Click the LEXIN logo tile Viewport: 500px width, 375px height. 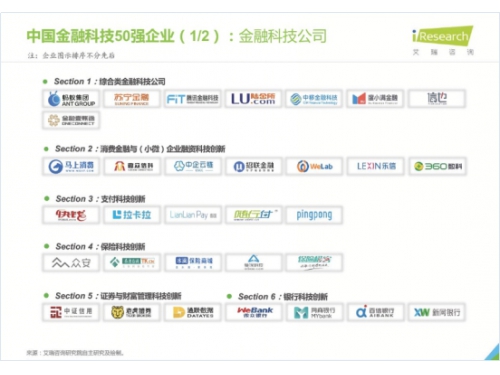coord(375,166)
